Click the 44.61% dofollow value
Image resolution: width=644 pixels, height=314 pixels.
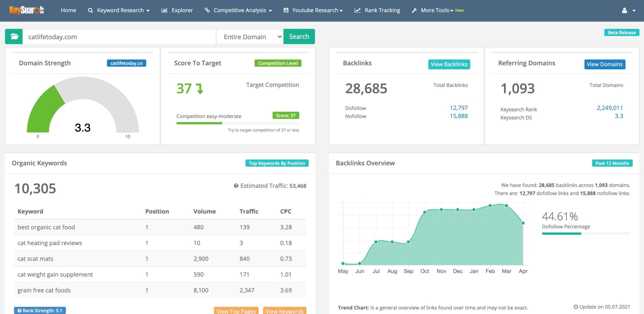coord(560,216)
